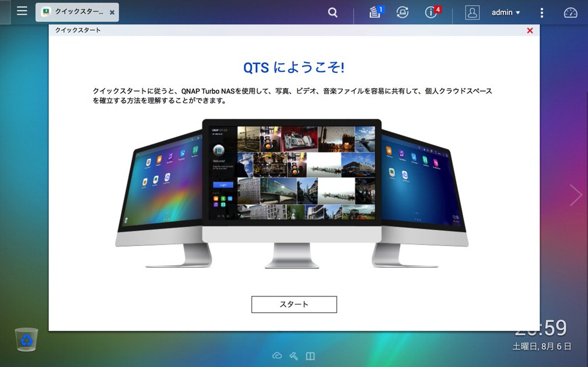Click the myQNAPcloud icon in bottom bar
Image resolution: width=588 pixels, height=367 pixels.
point(277,356)
